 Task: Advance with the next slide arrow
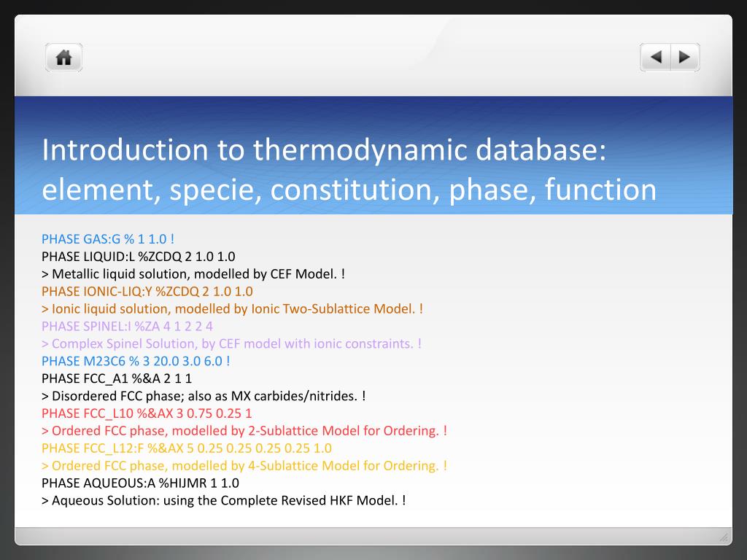[x=685, y=57]
